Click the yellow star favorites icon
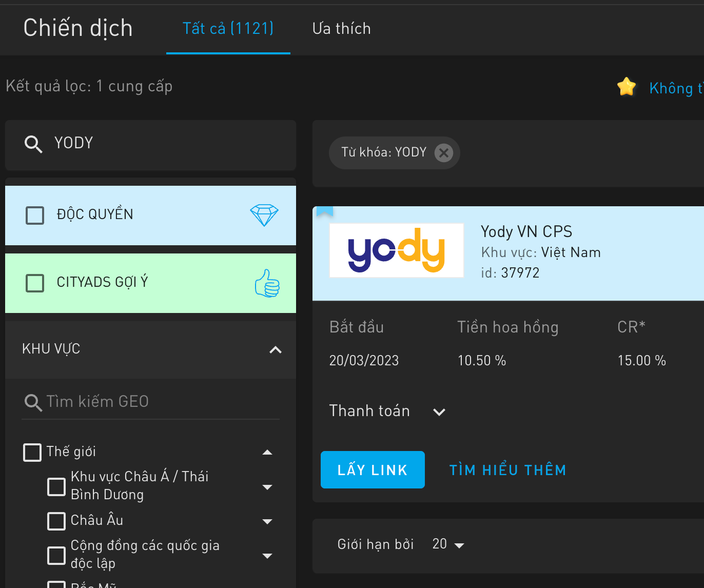 coord(627,87)
